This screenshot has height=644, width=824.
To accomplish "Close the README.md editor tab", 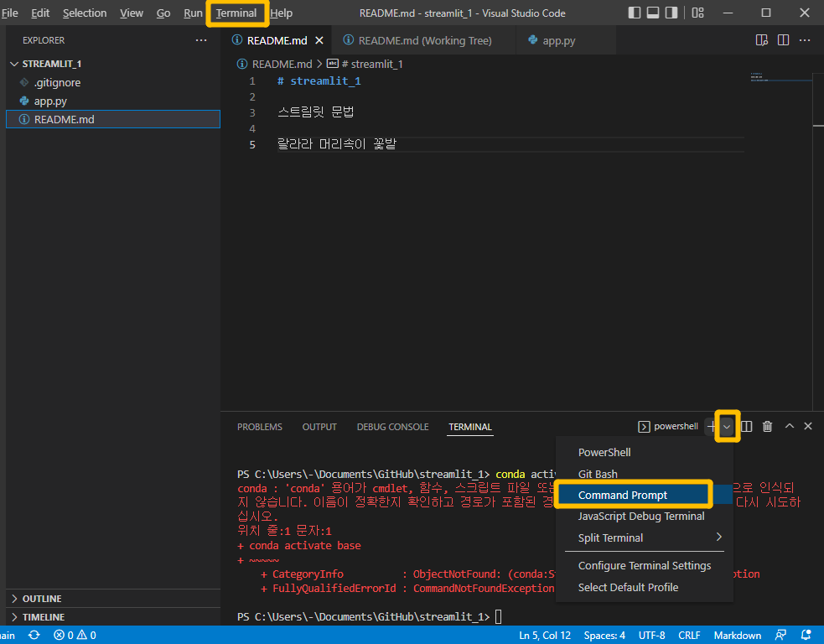I will (319, 40).
